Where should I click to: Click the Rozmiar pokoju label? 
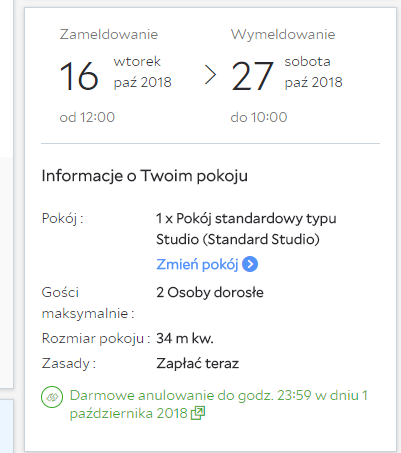pyautogui.click(x=96, y=338)
